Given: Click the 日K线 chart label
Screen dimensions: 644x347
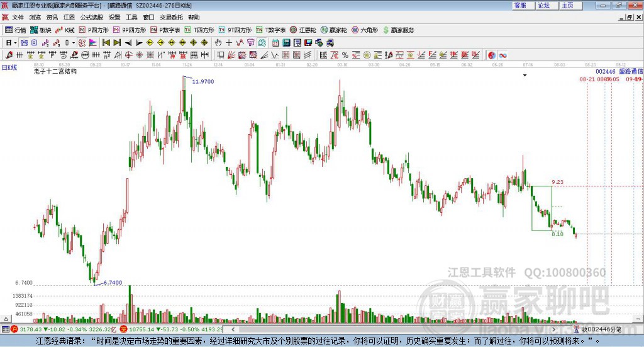Looking at the screenshot, I should click(9, 67).
